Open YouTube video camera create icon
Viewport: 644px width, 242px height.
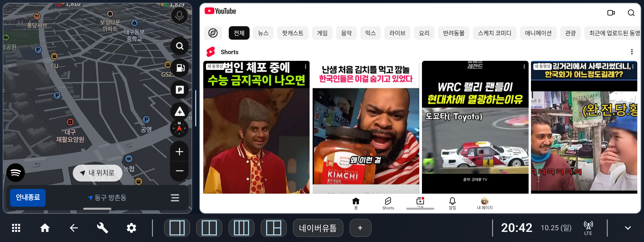pyautogui.click(x=611, y=13)
